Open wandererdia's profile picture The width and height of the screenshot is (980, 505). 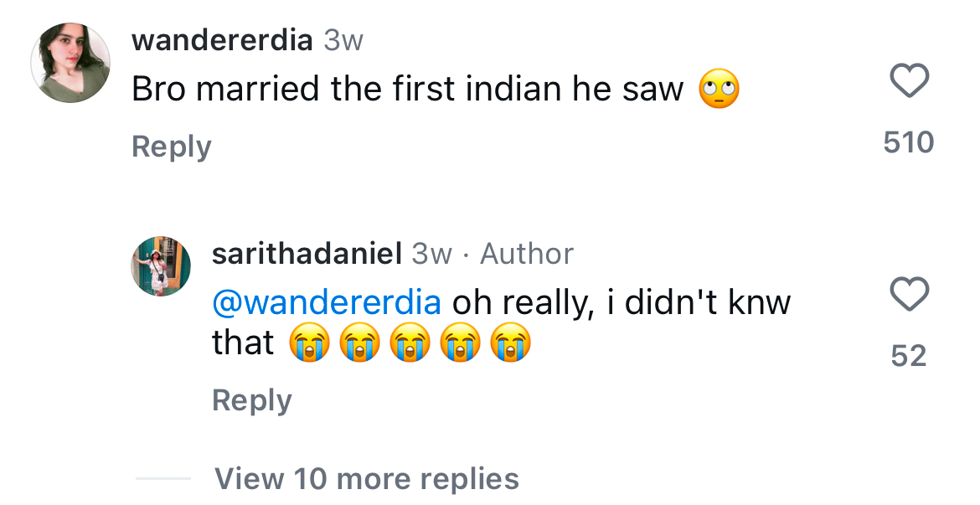click(70, 63)
